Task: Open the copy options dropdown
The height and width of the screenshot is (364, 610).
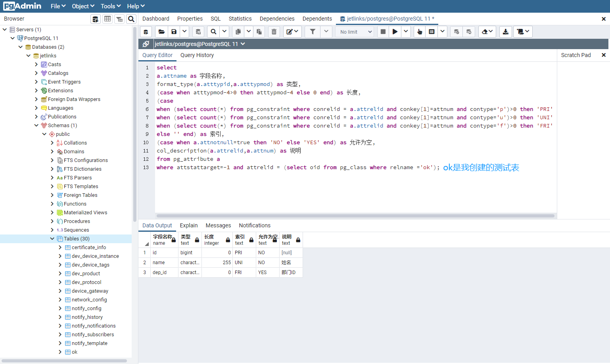Action: pyautogui.click(x=249, y=32)
